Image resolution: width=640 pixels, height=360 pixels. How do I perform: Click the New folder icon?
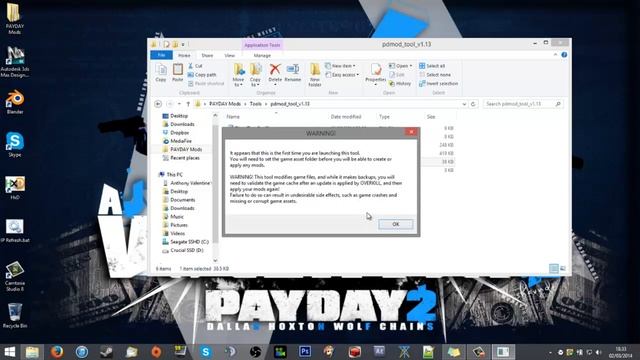pos(315,75)
